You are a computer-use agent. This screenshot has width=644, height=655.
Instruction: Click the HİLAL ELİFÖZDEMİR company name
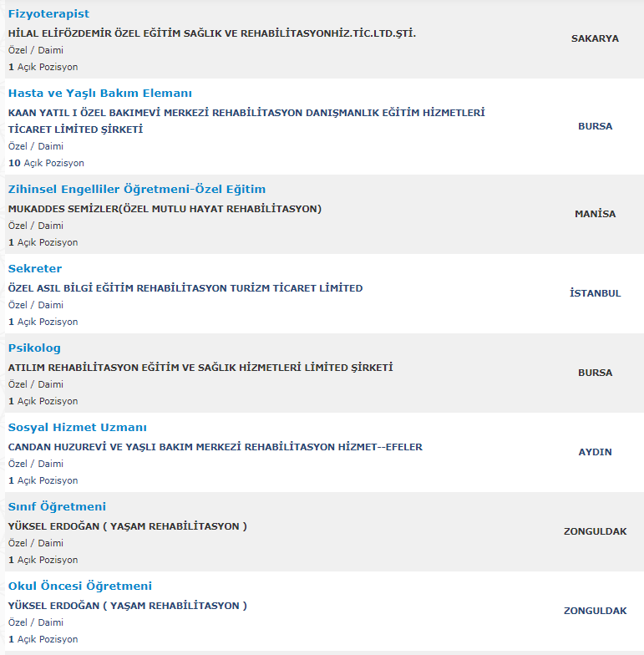click(x=211, y=33)
